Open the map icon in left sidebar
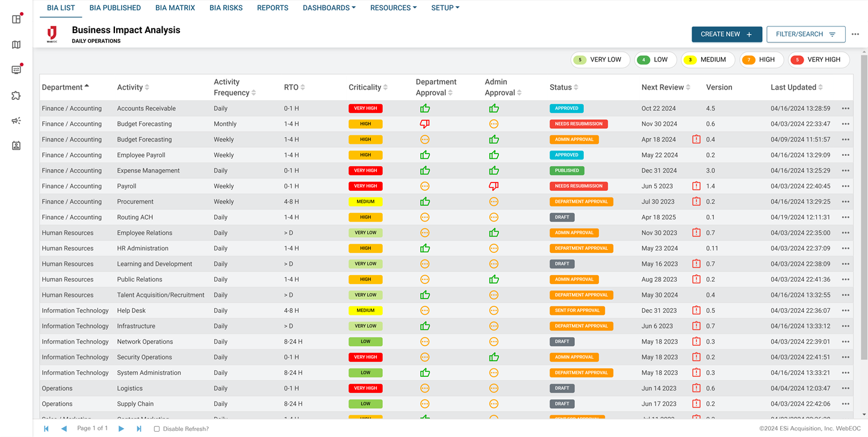The width and height of the screenshot is (868, 437). [x=16, y=45]
